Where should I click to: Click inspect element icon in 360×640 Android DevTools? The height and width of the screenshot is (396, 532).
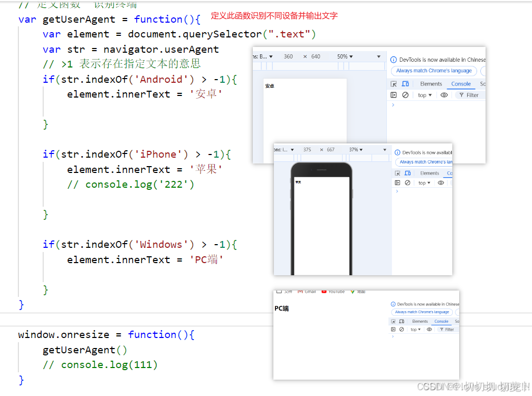click(x=394, y=84)
